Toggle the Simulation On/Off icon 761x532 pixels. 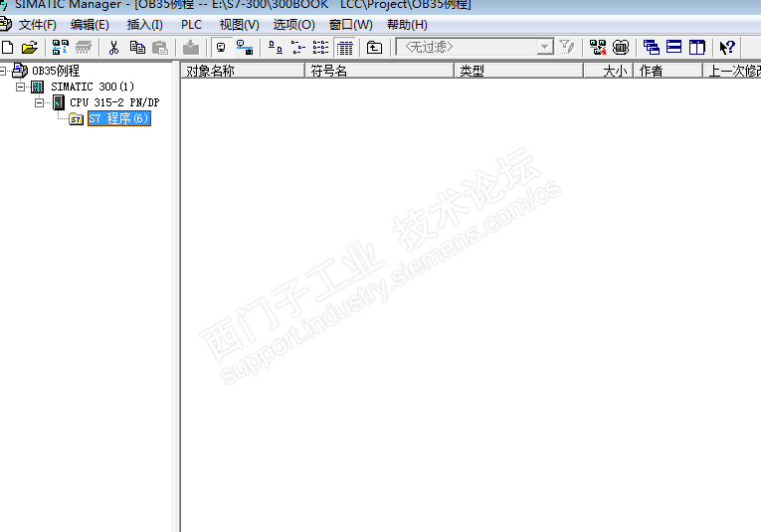621,48
